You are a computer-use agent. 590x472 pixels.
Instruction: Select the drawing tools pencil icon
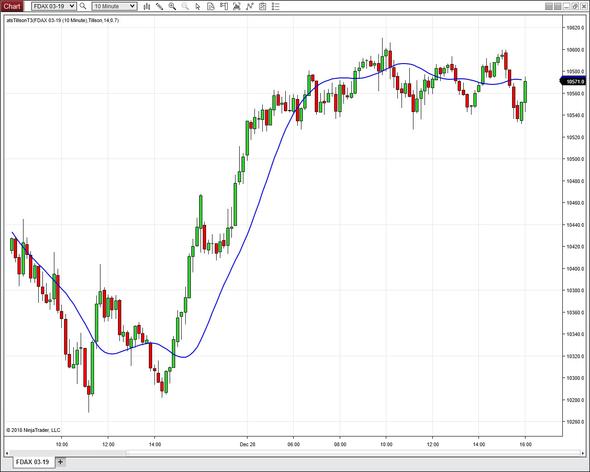click(x=160, y=6)
